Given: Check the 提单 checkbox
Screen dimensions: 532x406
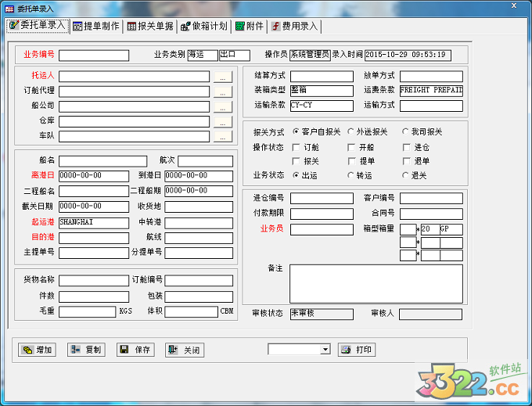Looking at the screenshot, I should pyautogui.click(x=351, y=160).
